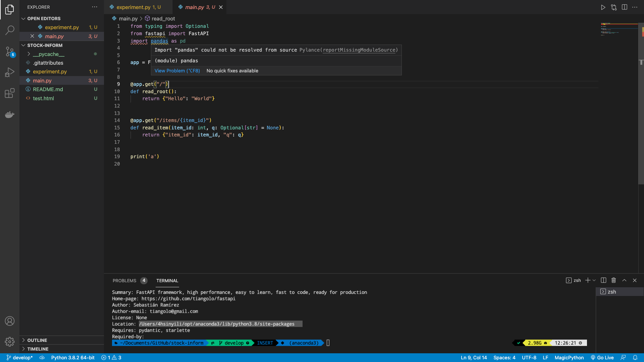Open the Explorer view icon
This screenshot has width=644, height=362.
coord(10,9)
